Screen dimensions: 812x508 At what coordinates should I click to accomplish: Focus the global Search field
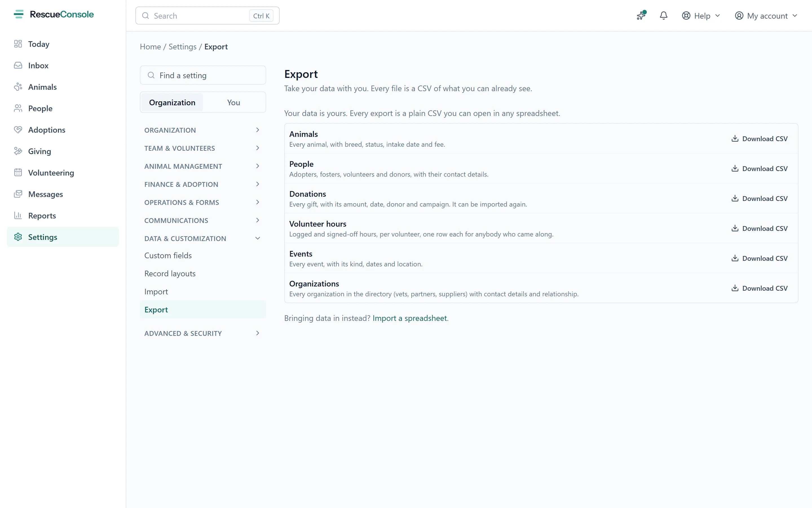pos(207,16)
